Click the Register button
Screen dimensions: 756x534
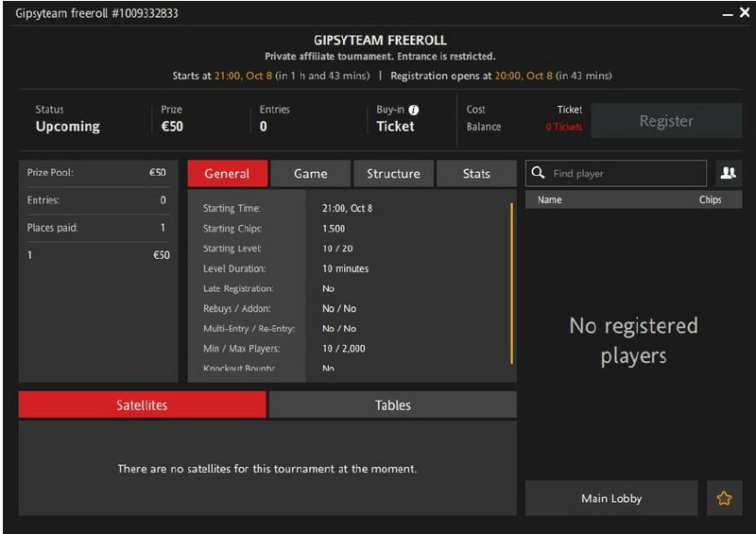(666, 121)
